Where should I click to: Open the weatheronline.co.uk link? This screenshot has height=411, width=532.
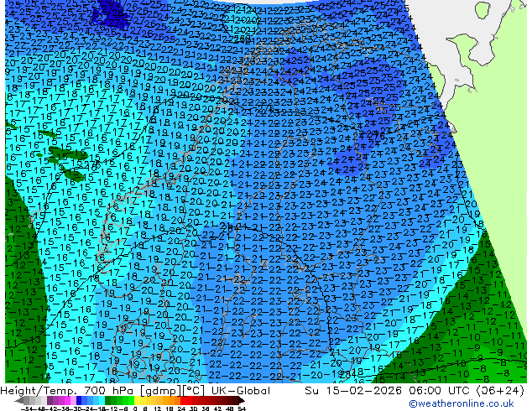click(x=462, y=403)
